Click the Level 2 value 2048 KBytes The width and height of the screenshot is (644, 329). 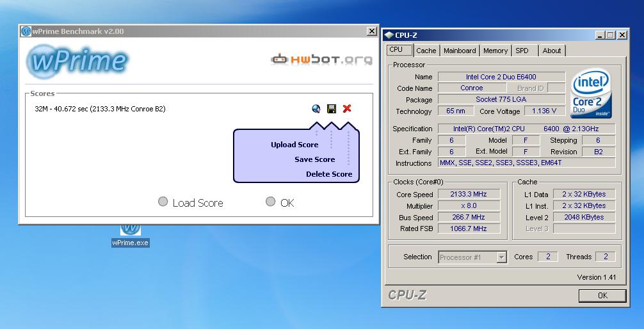coord(584,217)
